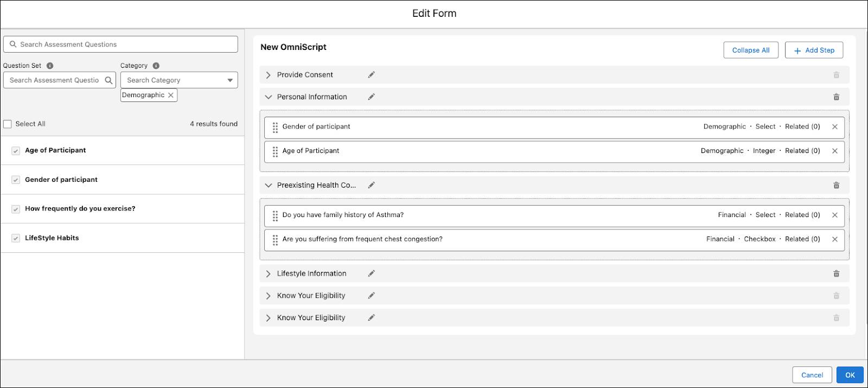The height and width of the screenshot is (388, 868).
Task: Click 'Related (0)' on Asthma question row
Action: click(x=802, y=215)
